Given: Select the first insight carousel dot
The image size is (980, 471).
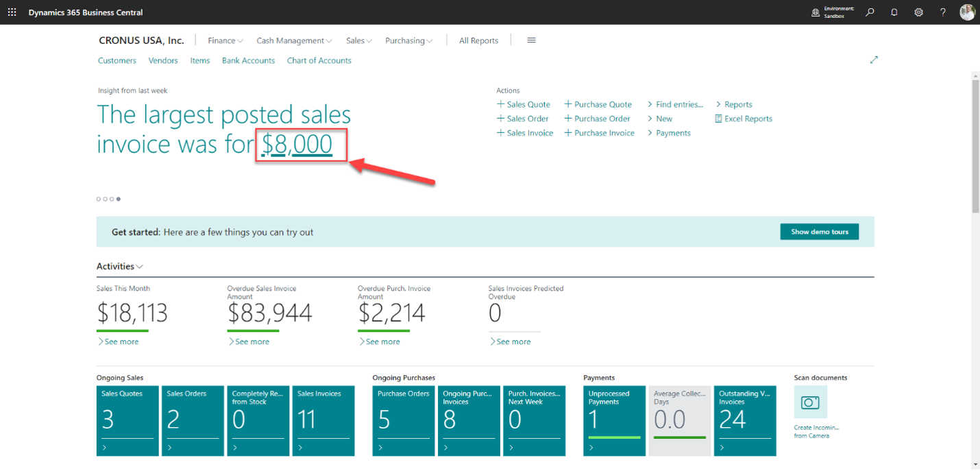Looking at the screenshot, I should pos(99,200).
